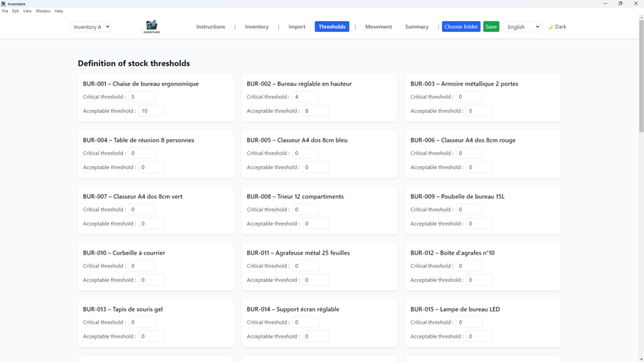Click the green Save button
The image size is (644, 362).
click(x=491, y=27)
